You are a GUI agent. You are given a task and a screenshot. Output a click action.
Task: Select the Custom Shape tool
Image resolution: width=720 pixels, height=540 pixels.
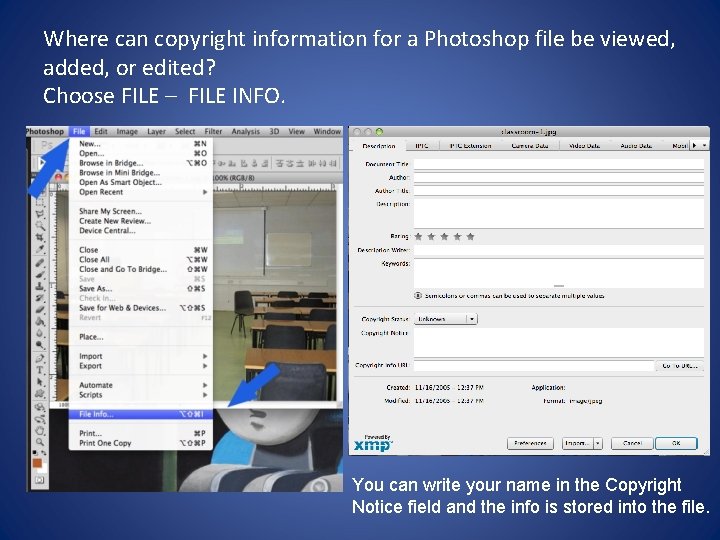40,394
